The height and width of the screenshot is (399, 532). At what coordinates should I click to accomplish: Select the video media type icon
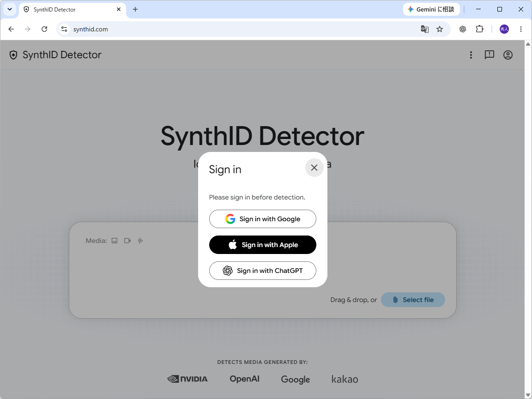pyautogui.click(x=127, y=241)
